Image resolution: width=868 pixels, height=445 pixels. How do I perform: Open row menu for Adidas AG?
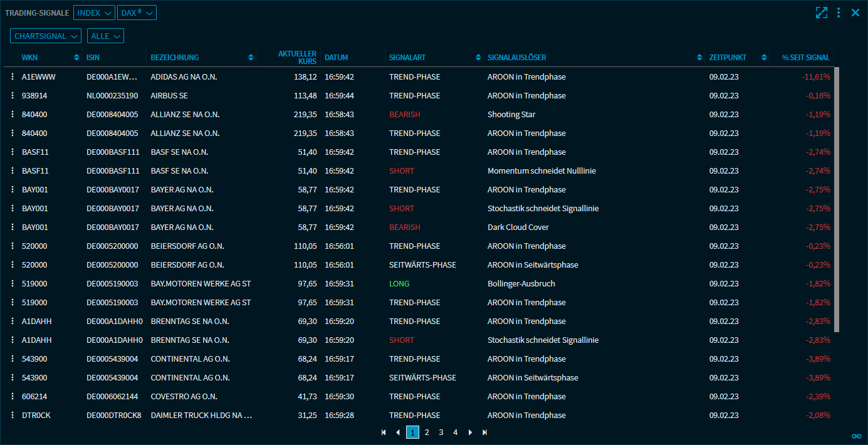click(12, 77)
